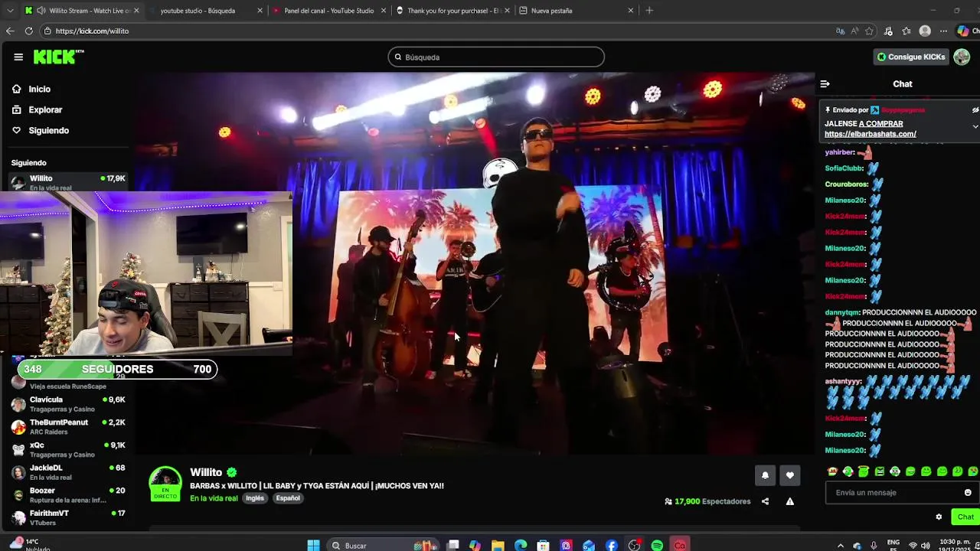The image size is (980, 551).
Task: Show hidden tray icons chevron
Action: (x=841, y=545)
